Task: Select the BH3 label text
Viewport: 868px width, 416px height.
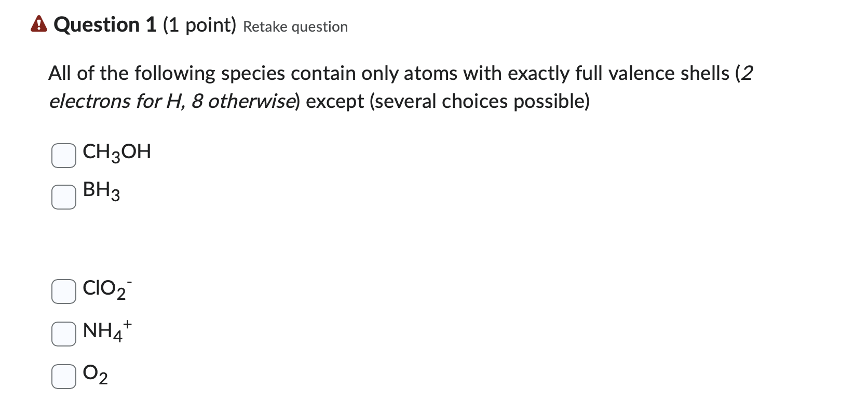Action: [x=101, y=193]
